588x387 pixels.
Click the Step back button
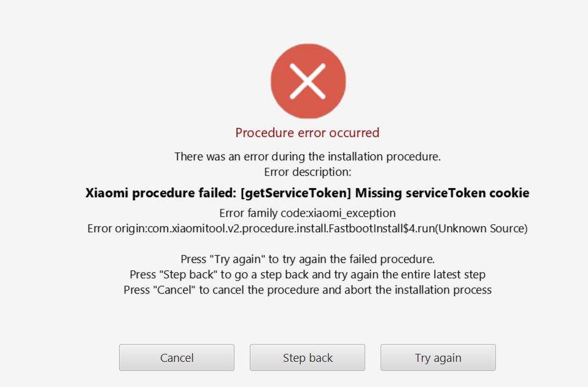(308, 358)
